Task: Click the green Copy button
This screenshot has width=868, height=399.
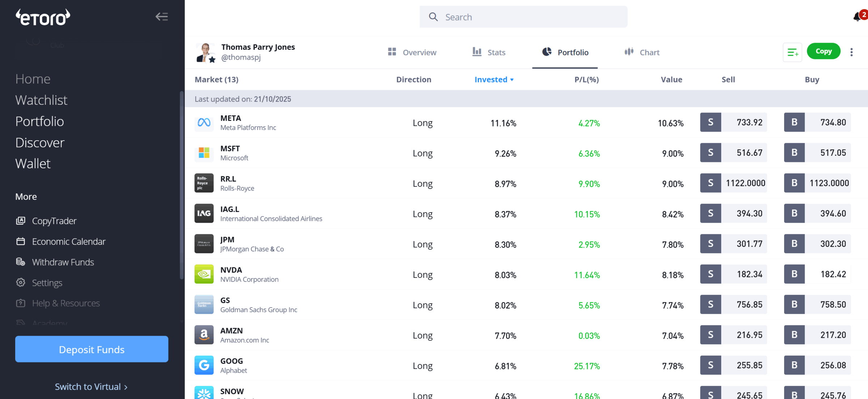Action: point(824,51)
